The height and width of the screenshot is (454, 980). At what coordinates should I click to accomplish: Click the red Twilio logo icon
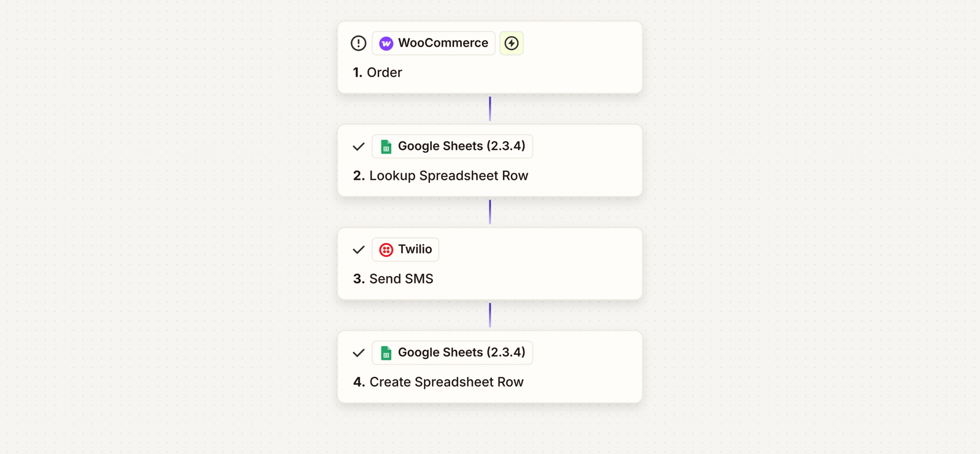coord(386,250)
